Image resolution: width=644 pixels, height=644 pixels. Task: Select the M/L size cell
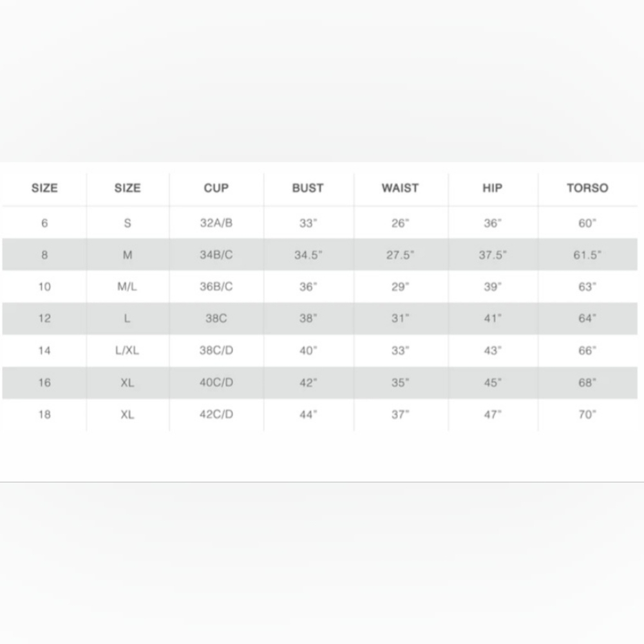click(128, 287)
